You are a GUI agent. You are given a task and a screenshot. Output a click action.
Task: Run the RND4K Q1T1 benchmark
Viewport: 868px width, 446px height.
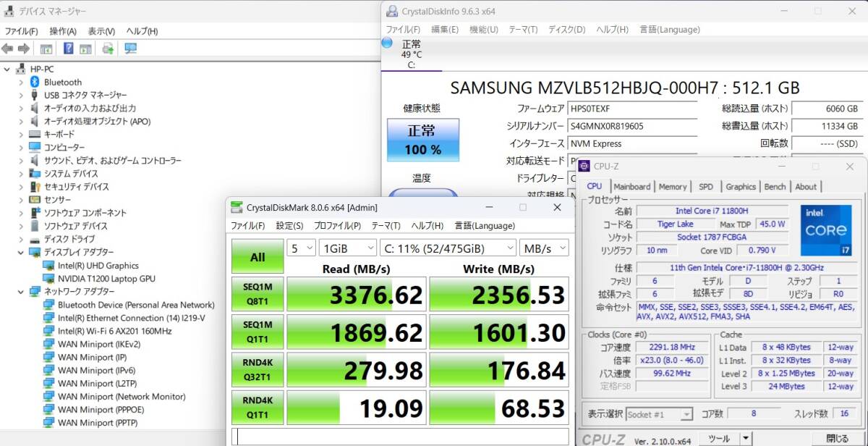[258, 408]
